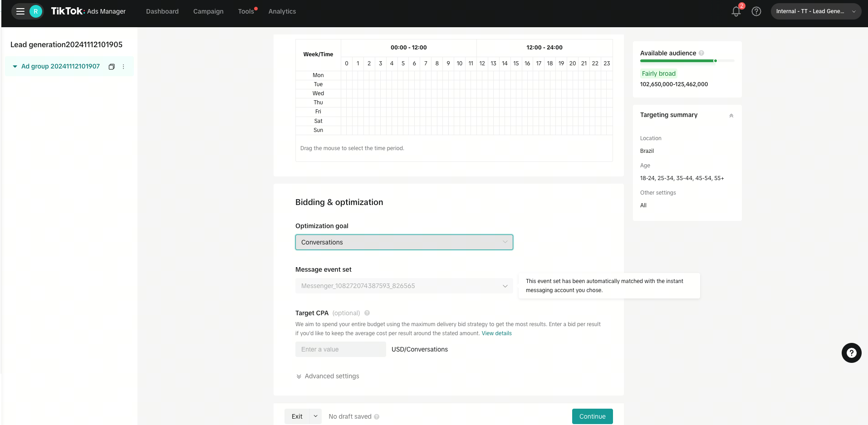Viewport: 868px width, 425px height.
Task: Click the 00:00 - 12:00 schedule header
Action: [x=409, y=48]
